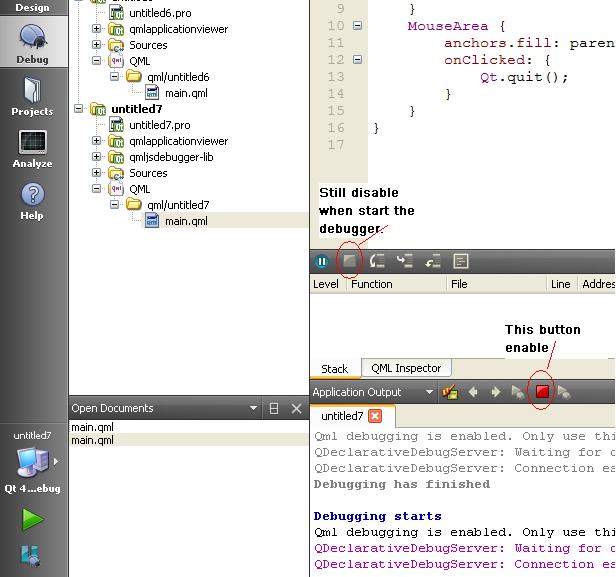Viewport: 616px width, 577px height.
Task: Go to next item in output pane
Action: 496,392
